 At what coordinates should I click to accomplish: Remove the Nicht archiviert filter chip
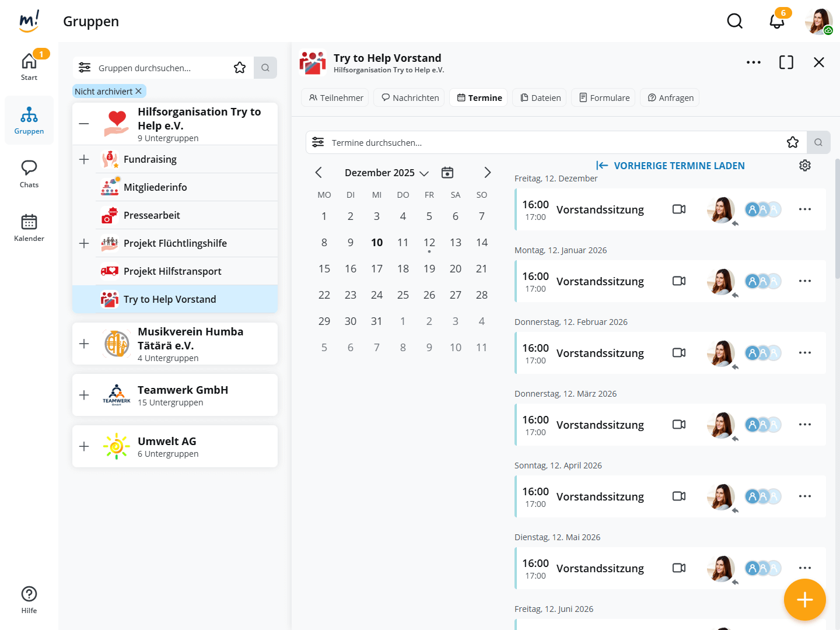139,91
